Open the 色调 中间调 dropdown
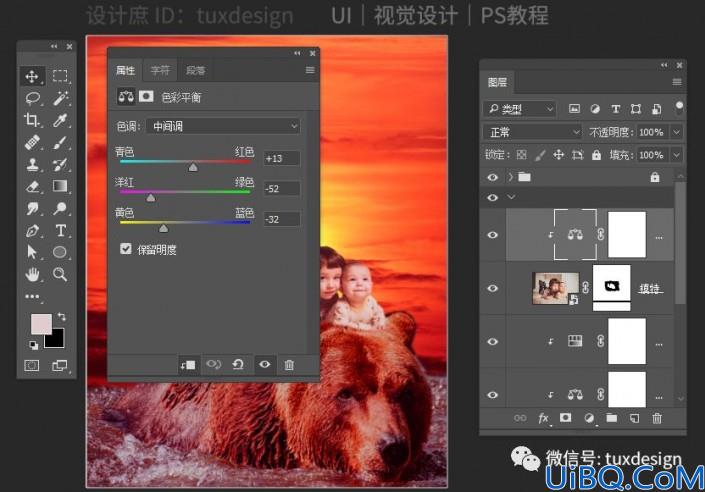 click(223, 126)
